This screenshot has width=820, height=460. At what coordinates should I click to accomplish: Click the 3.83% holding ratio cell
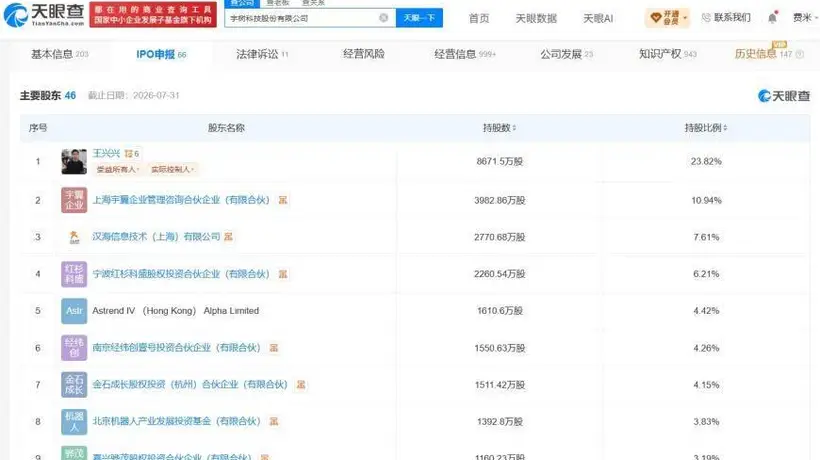point(706,421)
